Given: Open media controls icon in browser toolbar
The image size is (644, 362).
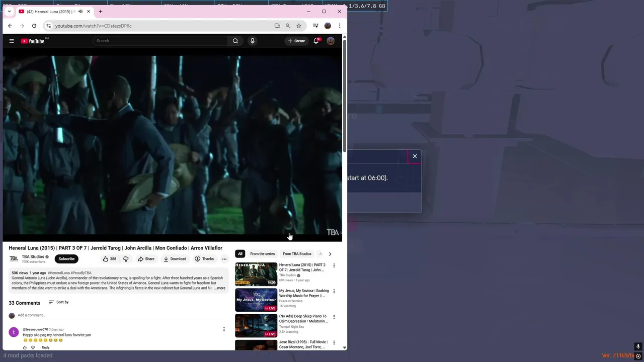Looking at the screenshot, I should [x=315, y=26].
